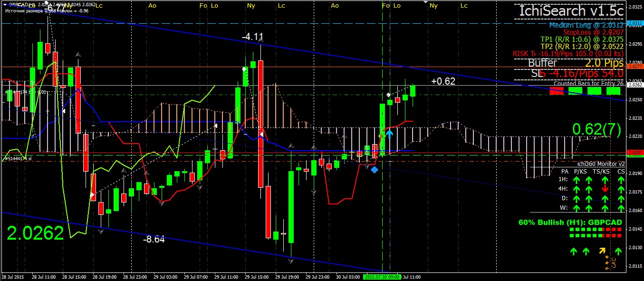Click the 4H row P/KS arrow
Image resolution: width=644 pixels, height=281 pixels.
click(x=588, y=189)
